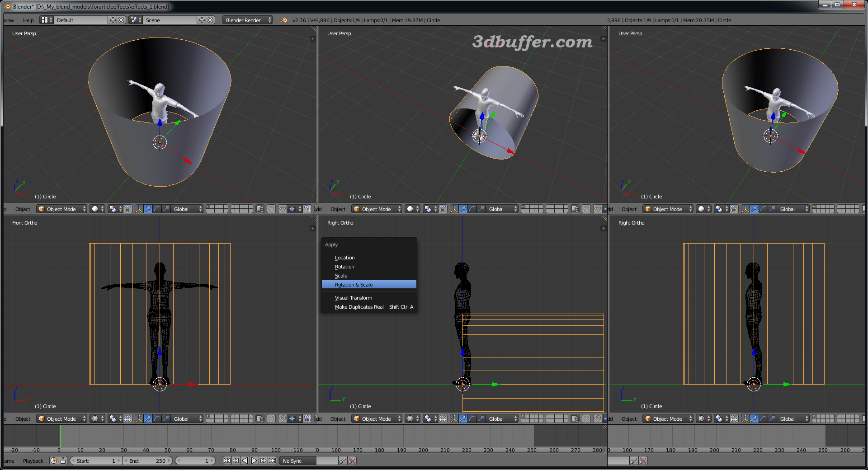Toggle preview range clock icon in timeline
The height and width of the screenshot is (470, 868).
54,461
